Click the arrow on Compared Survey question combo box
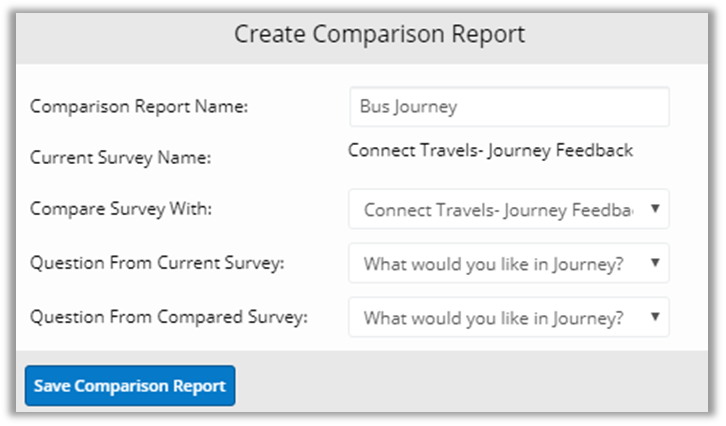 (x=654, y=318)
